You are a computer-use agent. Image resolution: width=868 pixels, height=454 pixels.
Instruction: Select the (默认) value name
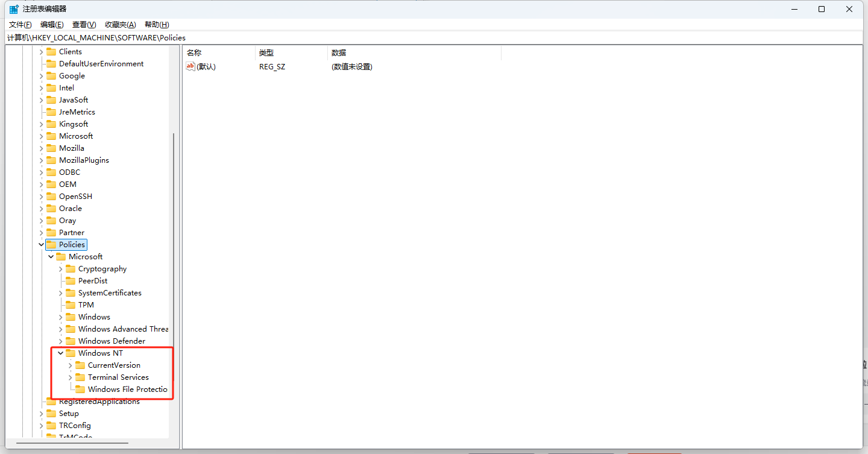[x=206, y=67]
